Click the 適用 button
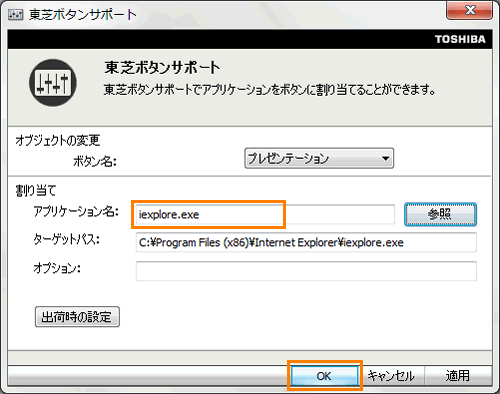500x394 pixels. 458,376
